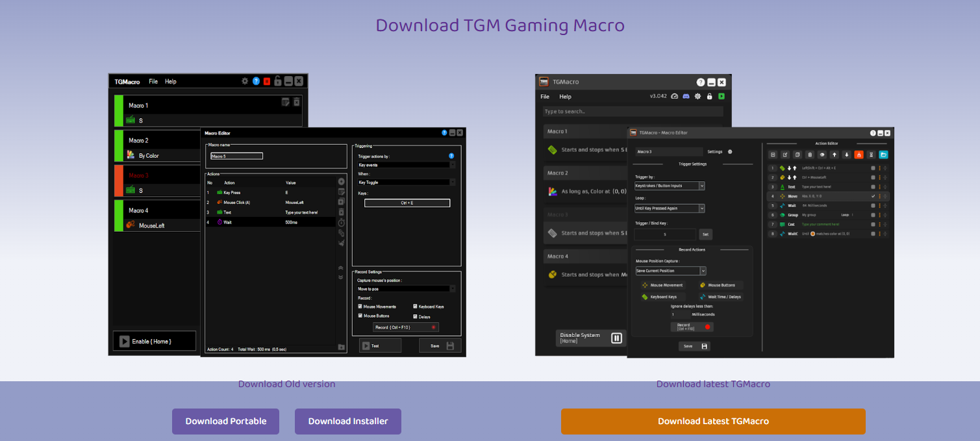Open File menu in latest TGMacro window
The image size is (980, 441).
coord(545,96)
